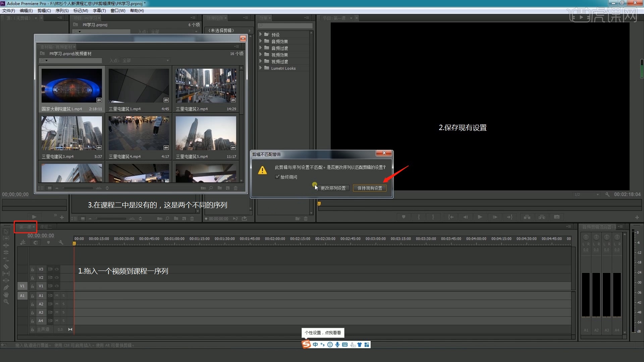Click the Lift button in program monitor
Image resolution: width=644 pixels, height=362 pixels.
pyautogui.click(x=527, y=217)
